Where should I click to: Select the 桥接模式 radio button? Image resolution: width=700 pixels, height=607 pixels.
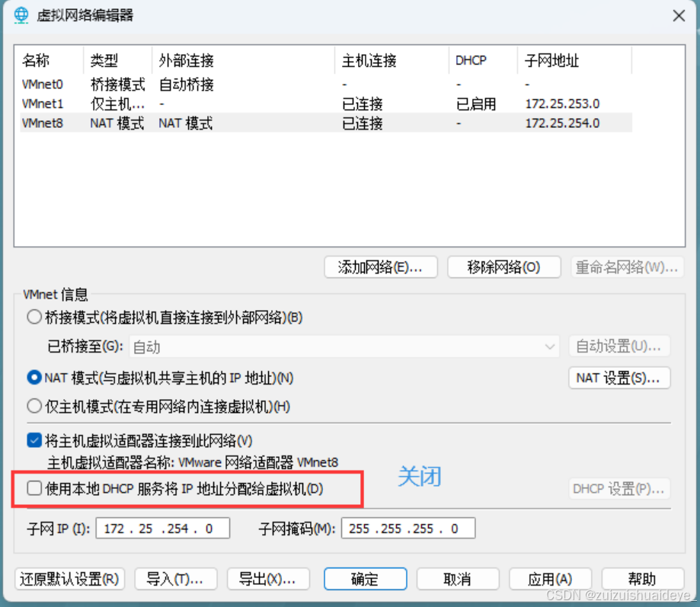tap(34, 318)
